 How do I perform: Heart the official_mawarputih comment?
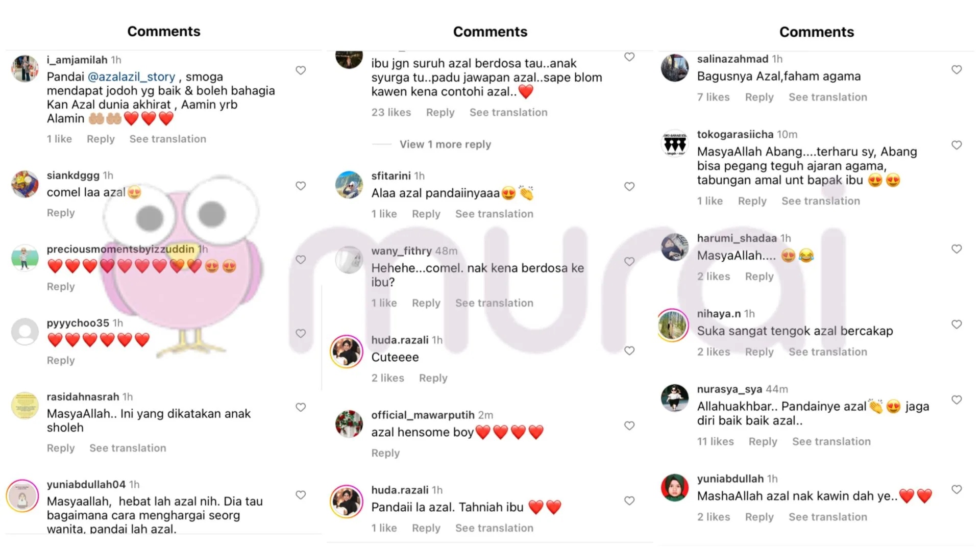(629, 425)
